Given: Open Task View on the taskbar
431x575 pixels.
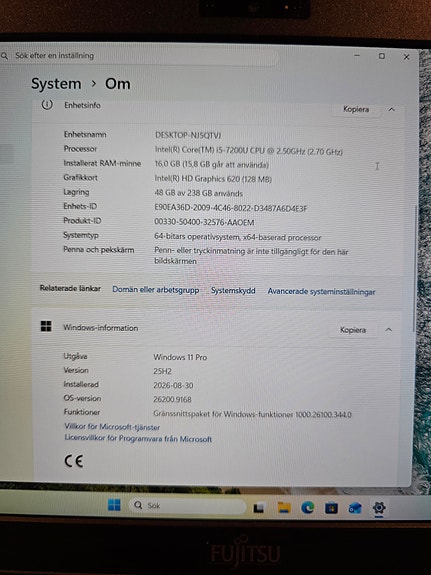Looking at the screenshot, I should click(259, 508).
